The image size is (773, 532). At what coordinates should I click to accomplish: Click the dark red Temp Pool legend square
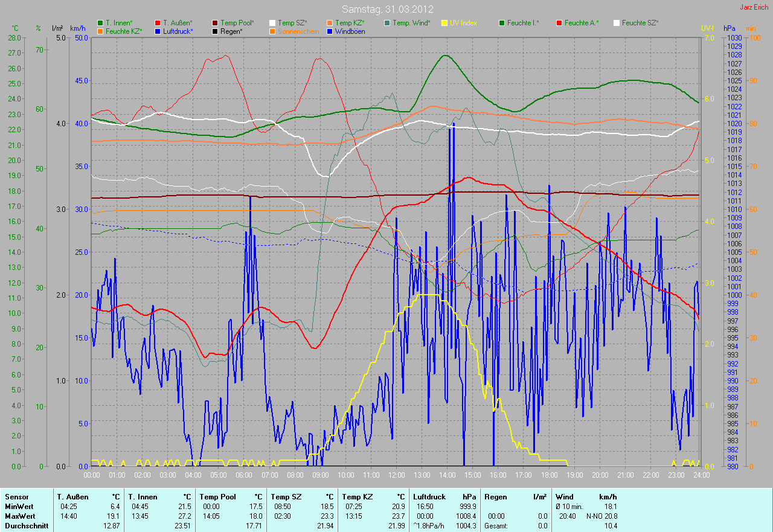point(215,23)
